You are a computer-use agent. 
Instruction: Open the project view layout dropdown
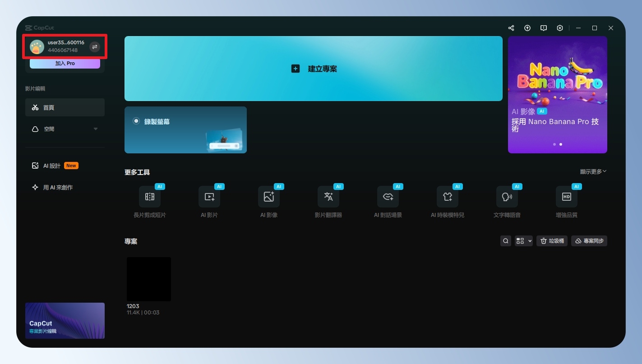point(523,241)
